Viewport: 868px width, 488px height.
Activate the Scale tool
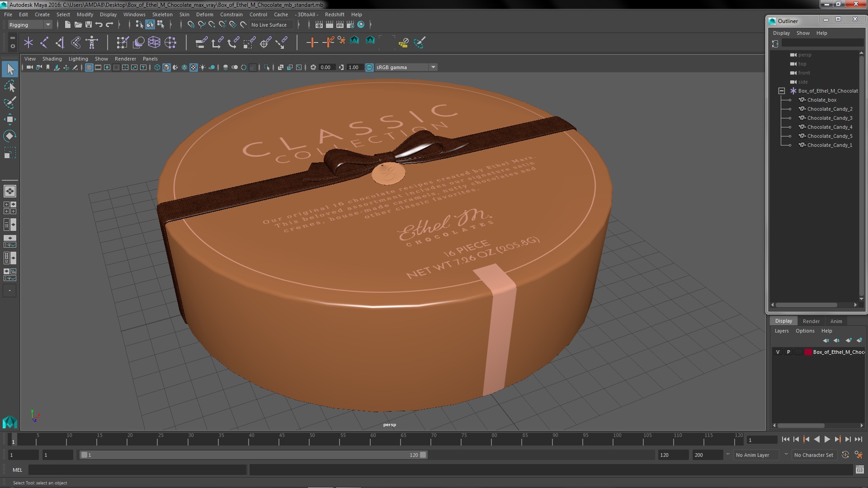point(10,153)
